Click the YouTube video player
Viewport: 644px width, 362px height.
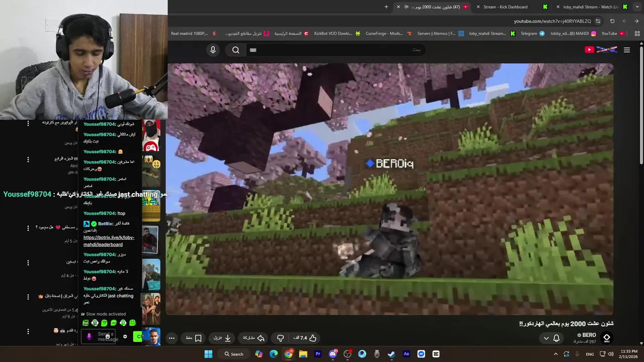click(x=390, y=189)
